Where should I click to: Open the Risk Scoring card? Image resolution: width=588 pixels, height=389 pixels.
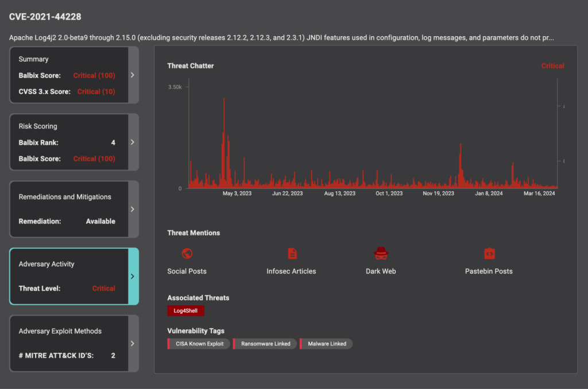69,142
